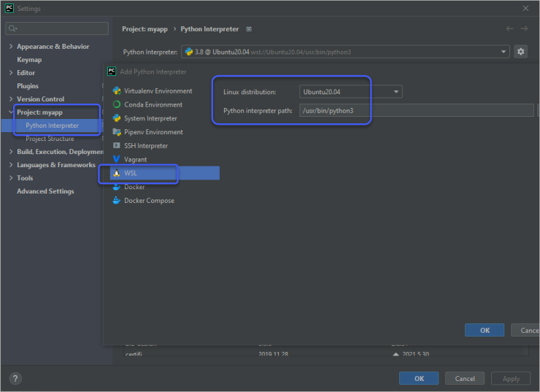Click the Project: myapp breadcrumb
This screenshot has width=540, height=392.
144,29
